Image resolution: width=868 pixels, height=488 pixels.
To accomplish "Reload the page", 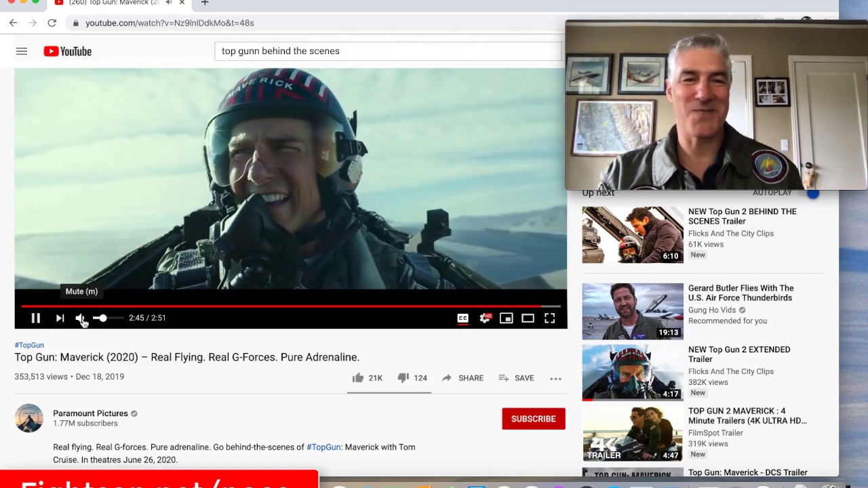I will (x=52, y=23).
